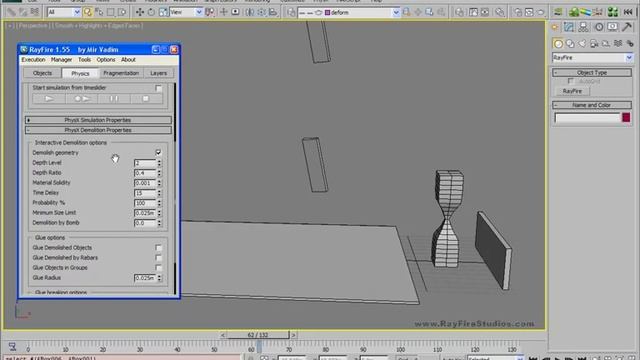Activate the Select and Rotate tool
The width and height of the screenshot is (640, 360).
[151, 12]
